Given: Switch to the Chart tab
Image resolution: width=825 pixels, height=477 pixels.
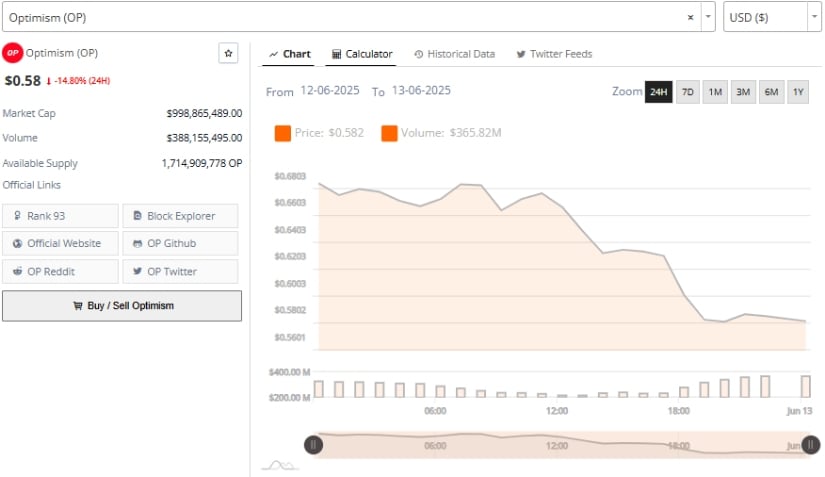Looking at the screenshot, I should coord(289,54).
